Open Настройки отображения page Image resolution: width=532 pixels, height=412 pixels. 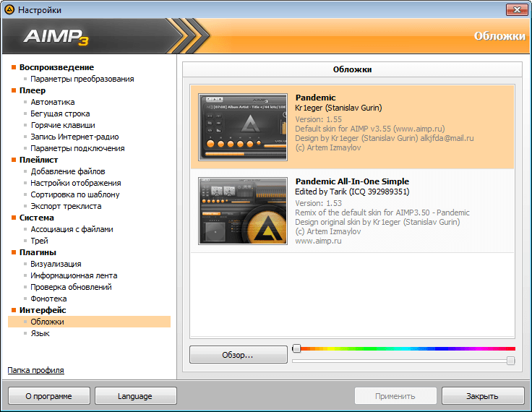tap(76, 183)
